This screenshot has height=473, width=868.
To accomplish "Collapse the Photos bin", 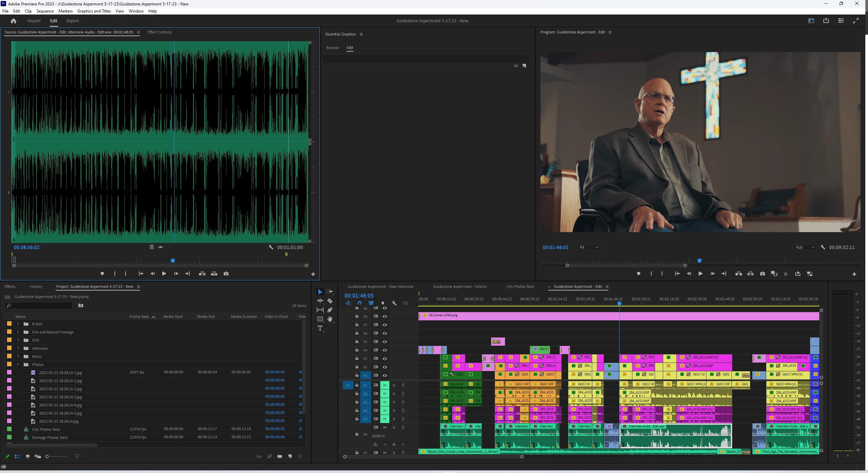I will [18, 365].
